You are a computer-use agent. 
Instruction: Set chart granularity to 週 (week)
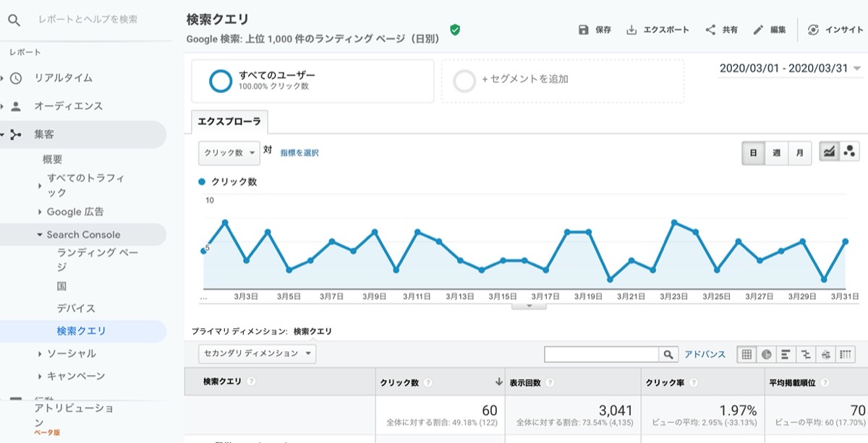pyautogui.click(x=776, y=152)
